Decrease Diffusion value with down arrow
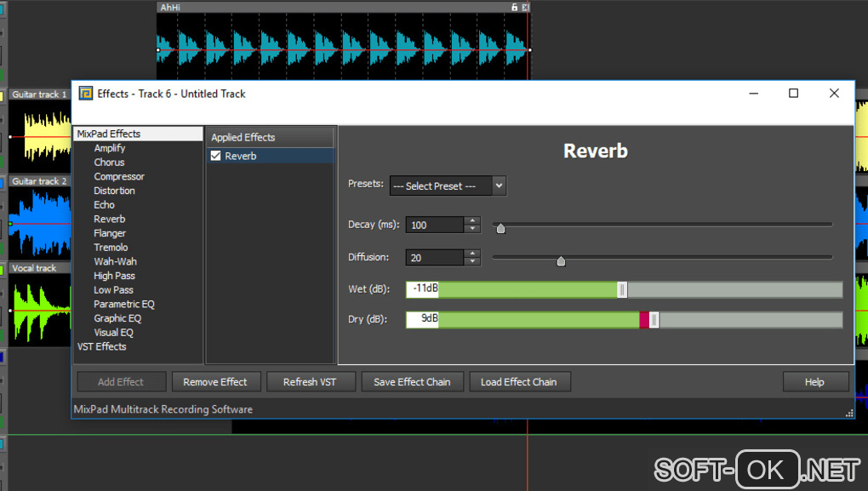 tap(472, 261)
